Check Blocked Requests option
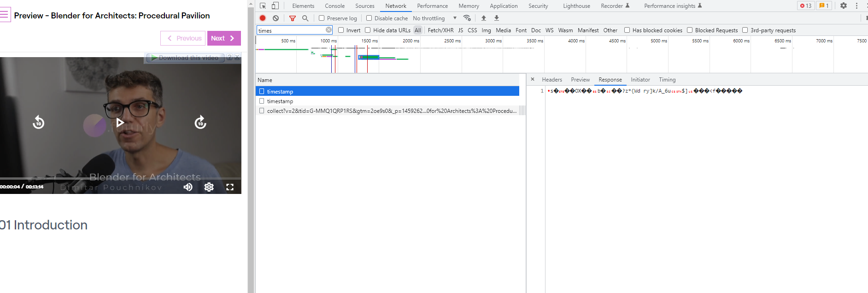Image resolution: width=868 pixels, height=293 pixels. (x=690, y=30)
